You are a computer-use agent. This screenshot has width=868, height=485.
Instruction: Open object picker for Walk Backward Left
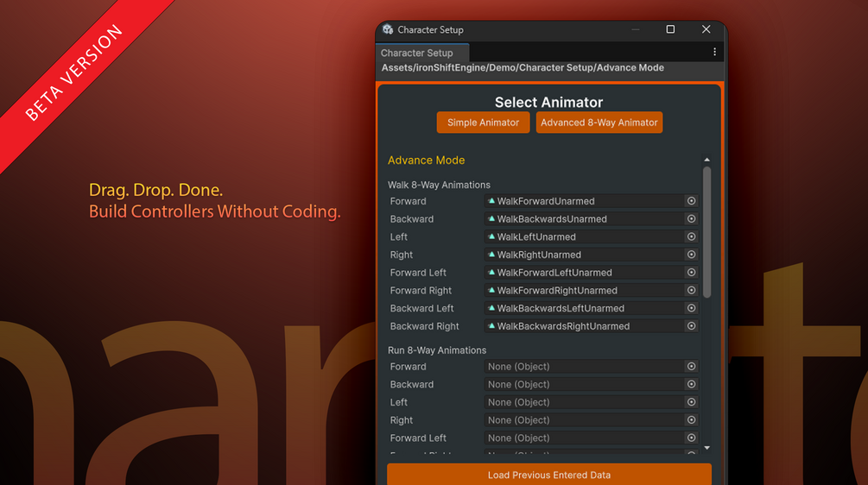tap(691, 308)
